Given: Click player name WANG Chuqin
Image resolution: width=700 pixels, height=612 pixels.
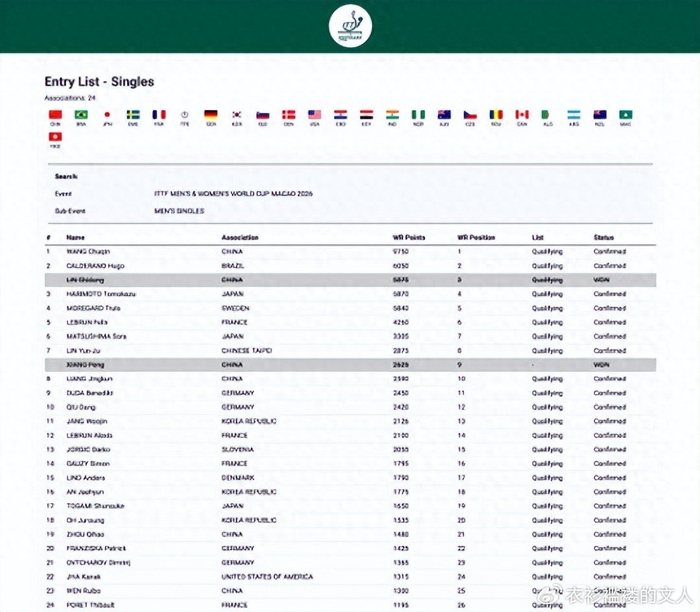Looking at the screenshot, I should 90,252.
